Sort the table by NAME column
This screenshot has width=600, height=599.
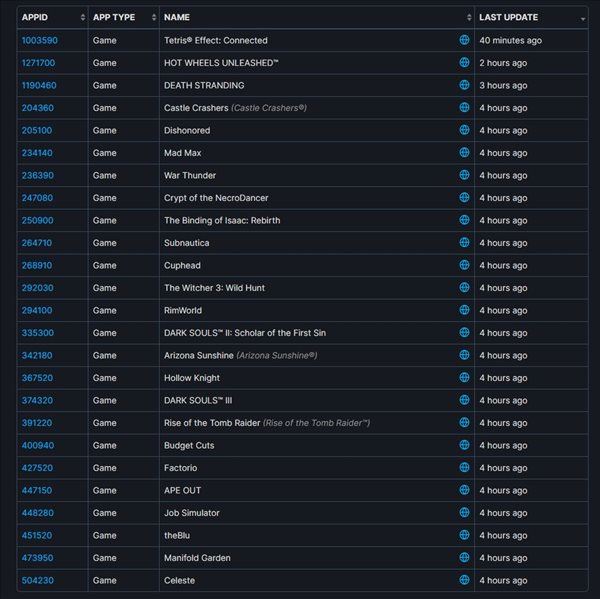317,17
